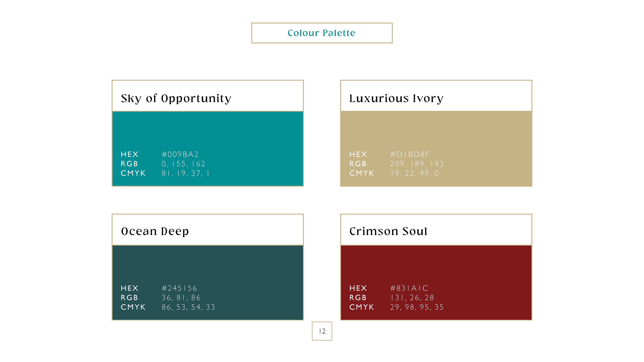Click RGB value 131, 26, 28
Image resolution: width=644 pixels, height=362 pixels.
[x=412, y=298]
